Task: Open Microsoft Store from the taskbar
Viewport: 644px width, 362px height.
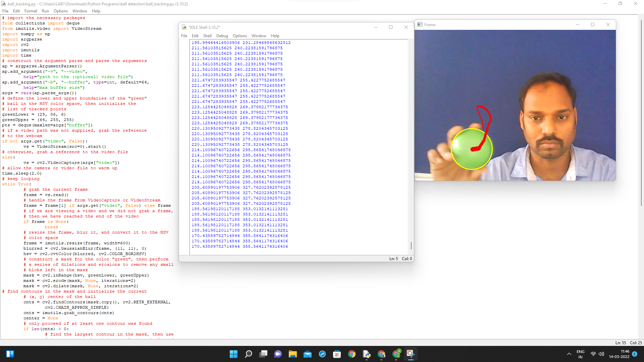Action: (x=337, y=354)
